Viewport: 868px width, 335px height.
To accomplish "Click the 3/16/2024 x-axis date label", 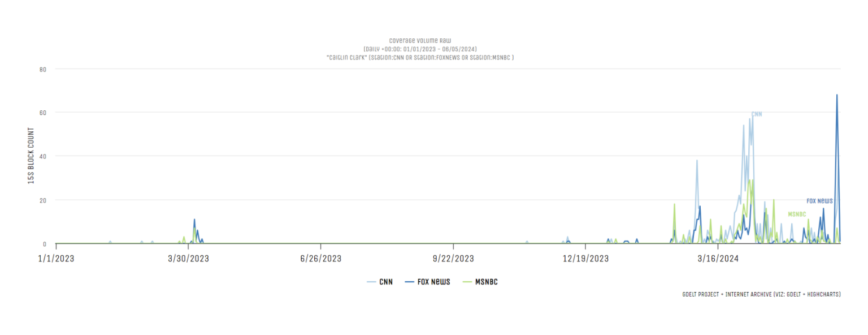I will [x=718, y=259].
